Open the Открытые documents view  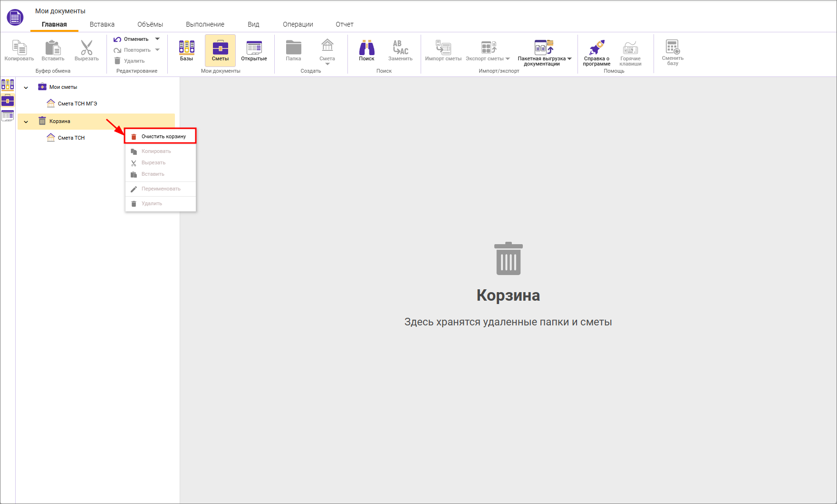(x=254, y=50)
